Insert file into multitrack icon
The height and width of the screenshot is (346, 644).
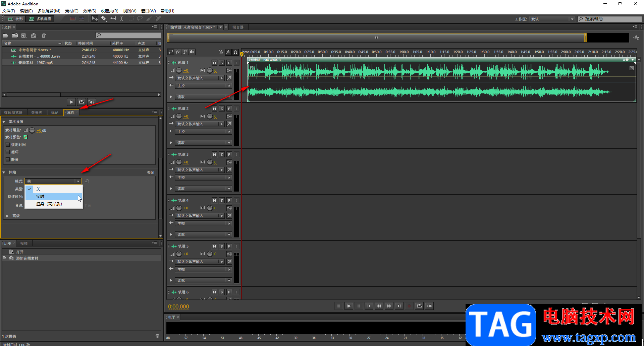tap(34, 36)
